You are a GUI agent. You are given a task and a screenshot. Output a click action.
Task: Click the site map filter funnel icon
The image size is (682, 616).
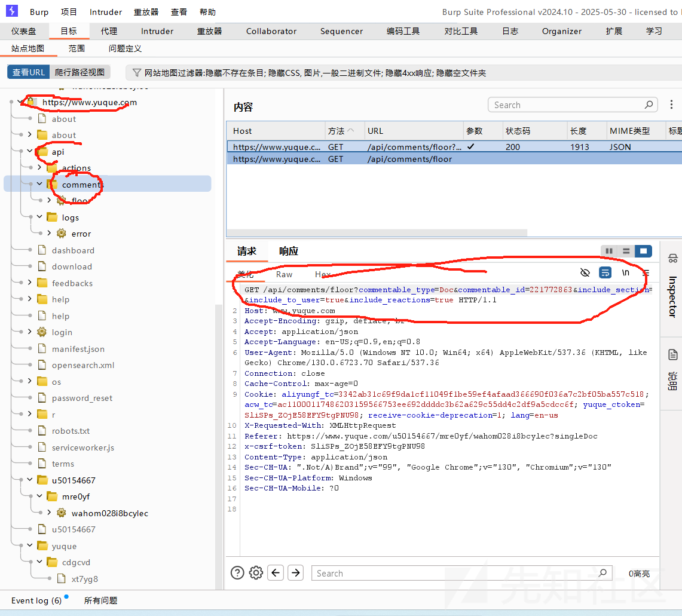(136, 73)
